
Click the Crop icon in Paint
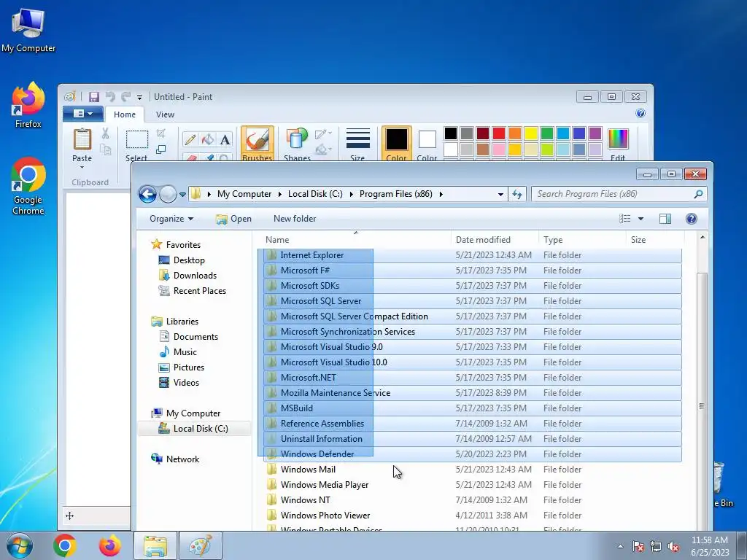[x=161, y=134]
